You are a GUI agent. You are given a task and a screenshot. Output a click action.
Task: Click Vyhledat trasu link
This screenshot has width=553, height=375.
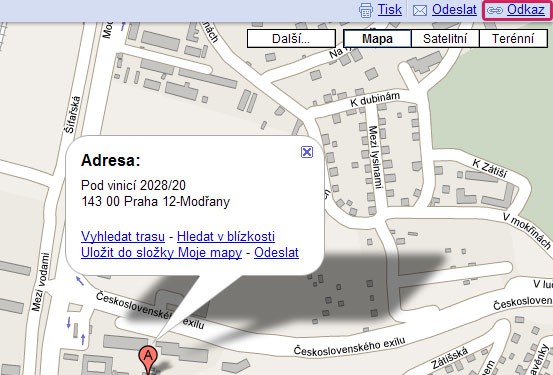[123, 236]
